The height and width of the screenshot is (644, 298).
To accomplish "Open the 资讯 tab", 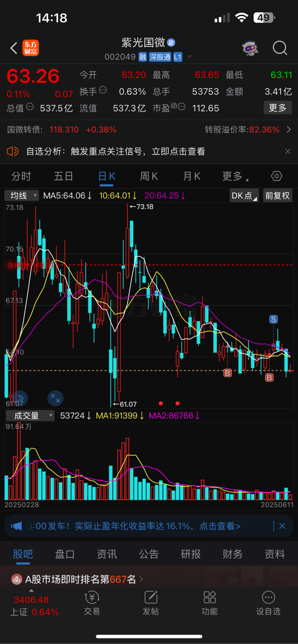I will tap(107, 554).
